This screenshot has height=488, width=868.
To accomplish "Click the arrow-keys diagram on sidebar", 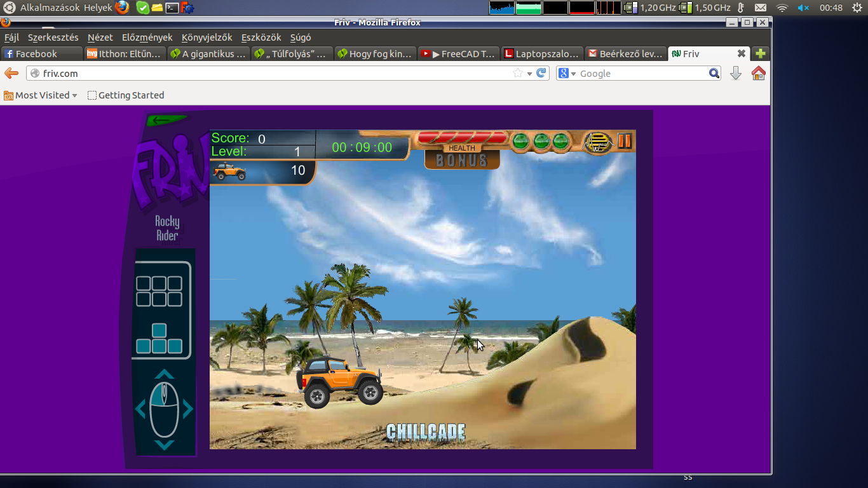I will [x=159, y=339].
